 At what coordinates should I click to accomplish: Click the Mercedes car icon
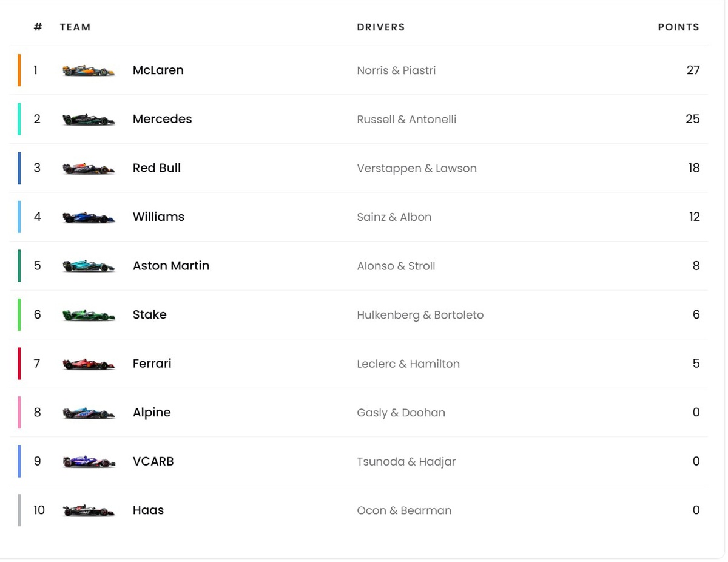tap(89, 120)
